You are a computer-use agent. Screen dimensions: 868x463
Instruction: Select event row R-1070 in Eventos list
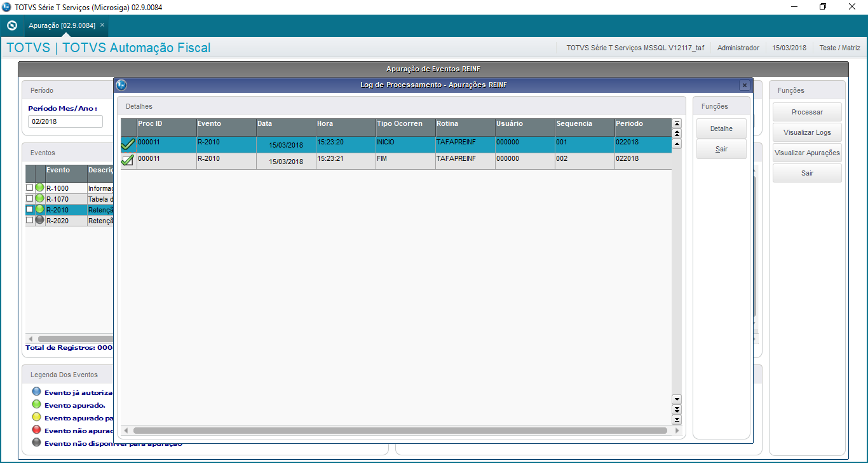tap(69, 198)
